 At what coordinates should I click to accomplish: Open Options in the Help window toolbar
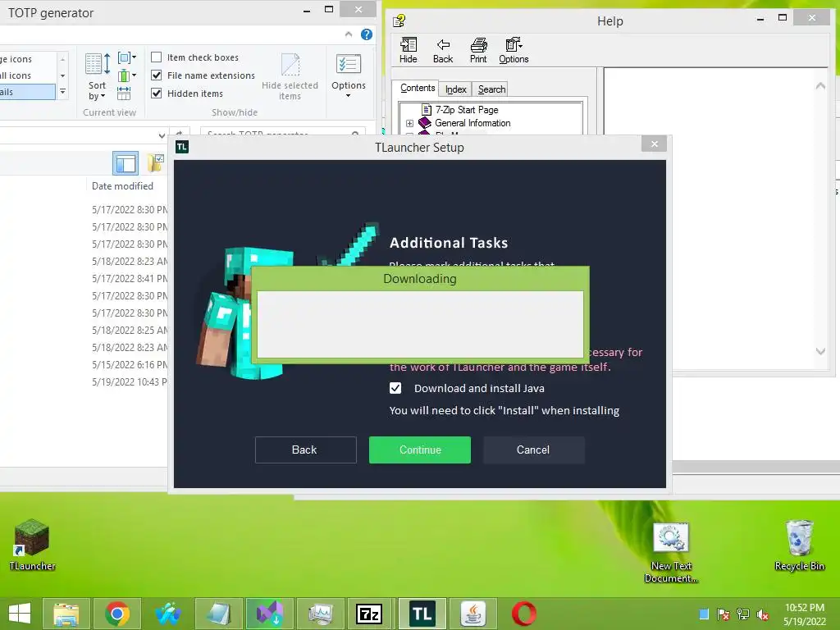(x=514, y=50)
